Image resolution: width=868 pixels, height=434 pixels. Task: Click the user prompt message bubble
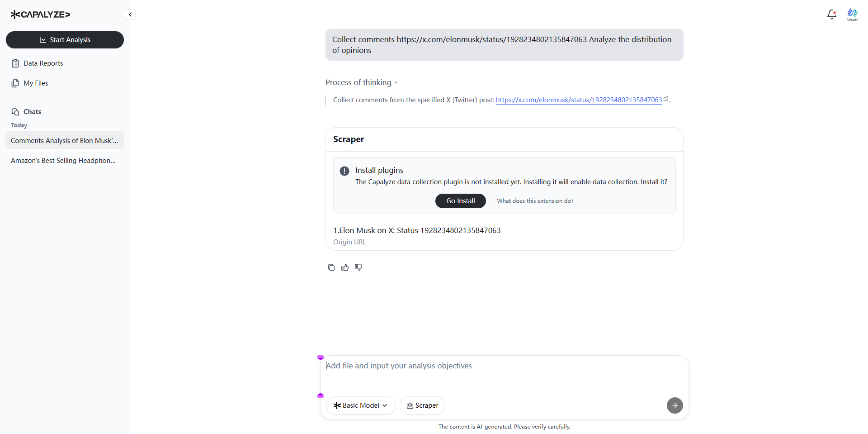pos(504,45)
